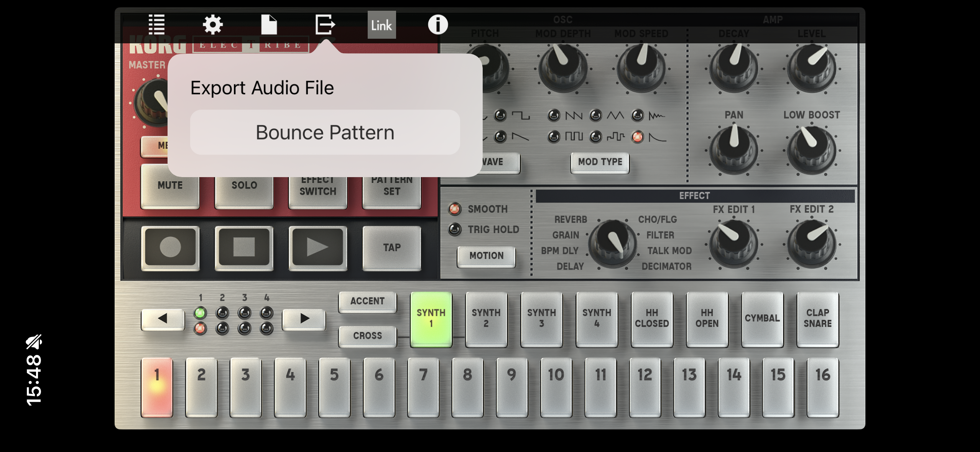
Task: Select the HH OPEN part pad
Action: click(x=707, y=319)
